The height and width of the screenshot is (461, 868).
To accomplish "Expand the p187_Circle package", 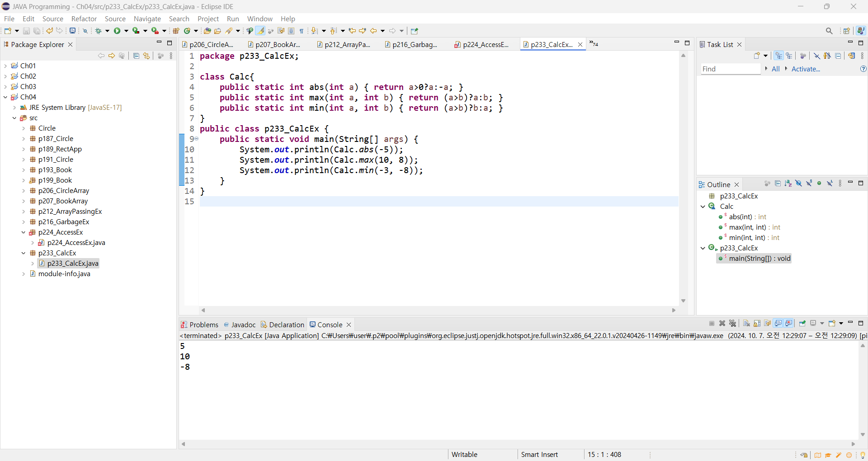I will point(24,139).
